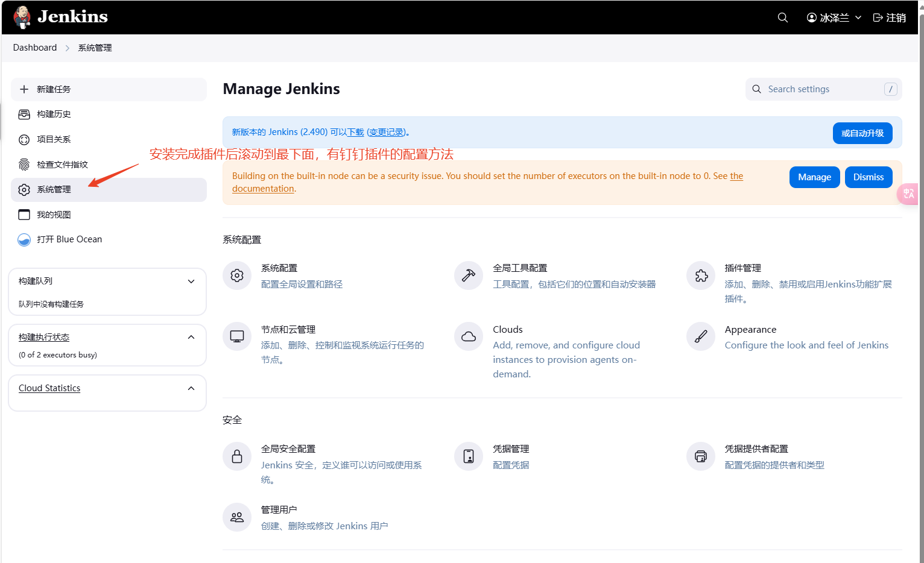Click the blue 或自动升级 button
Screen dimensions: 924x563
(x=862, y=133)
